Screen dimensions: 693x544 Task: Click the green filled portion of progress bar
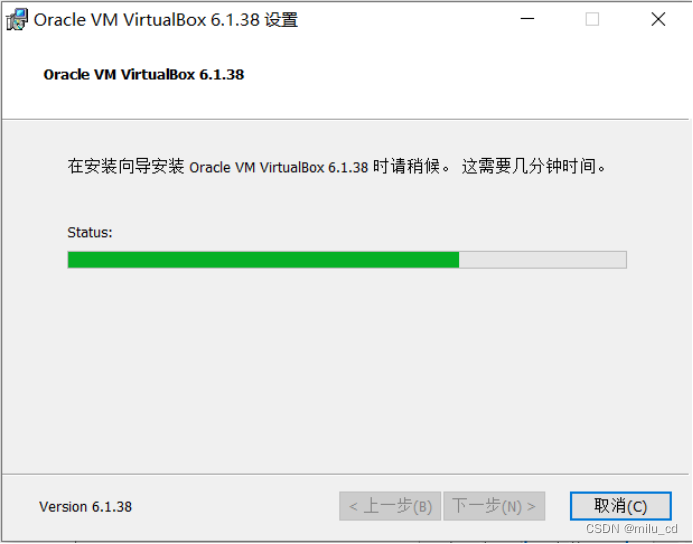(x=263, y=260)
